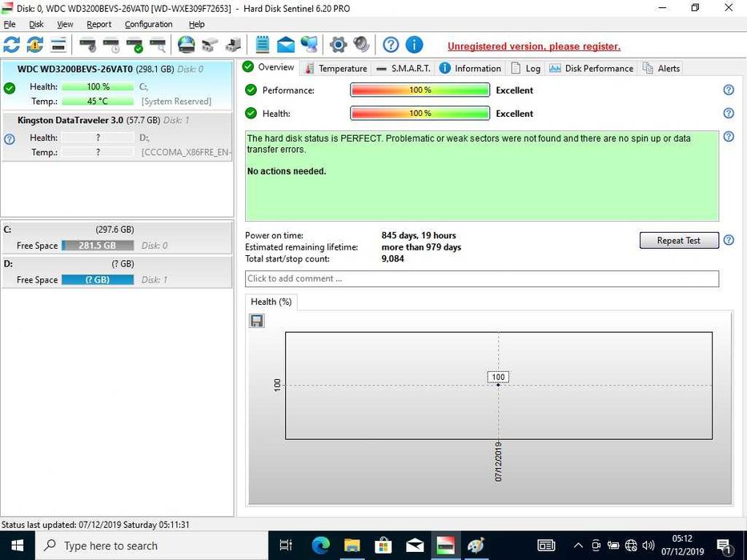Open the File menu

click(x=10, y=24)
